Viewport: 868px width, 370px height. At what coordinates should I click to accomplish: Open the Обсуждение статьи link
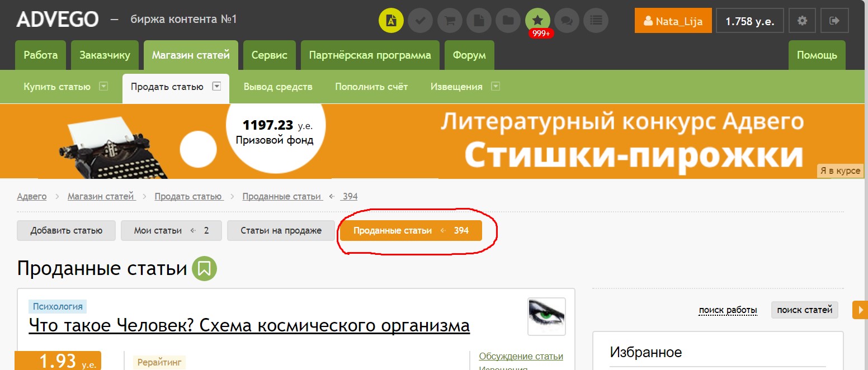click(521, 357)
